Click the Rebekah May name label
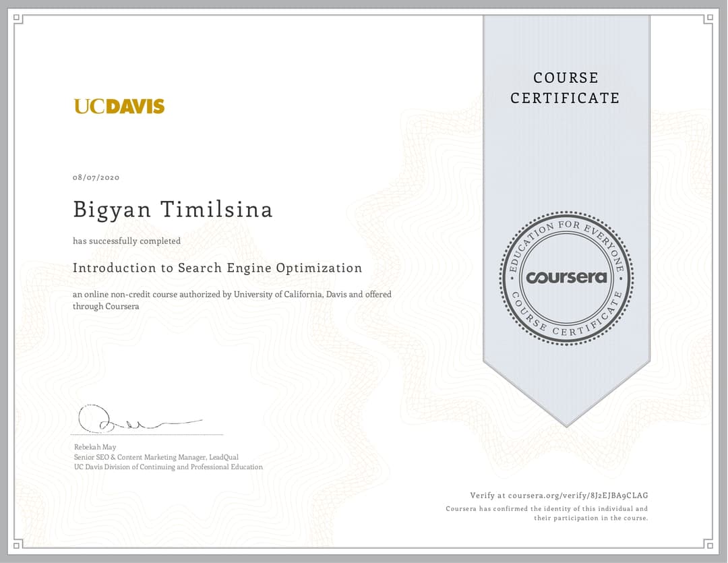The height and width of the screenshot is (563, 728). pos(94,447)
